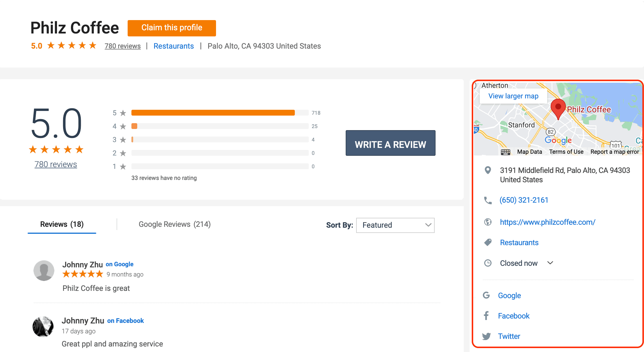Click the Google logo on the map
644x352 pixels.
click(x=558, y=140)
